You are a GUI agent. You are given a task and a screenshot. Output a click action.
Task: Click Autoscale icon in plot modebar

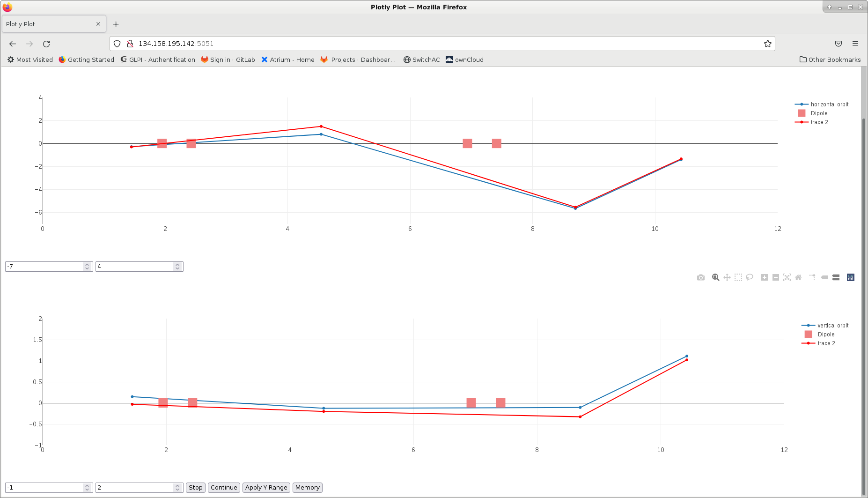787,277
